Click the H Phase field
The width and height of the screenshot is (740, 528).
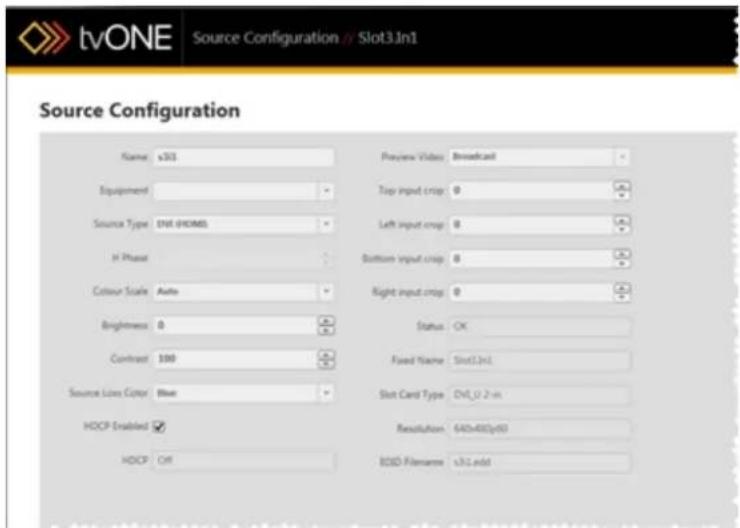pyautogui.click(x=244, y=258)
